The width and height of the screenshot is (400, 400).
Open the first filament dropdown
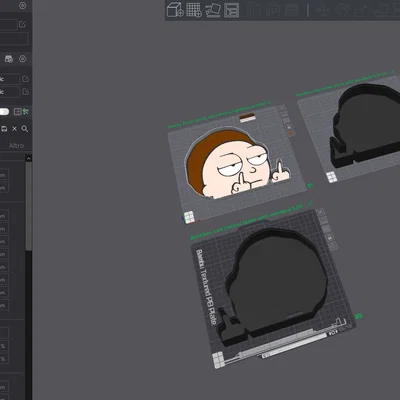pos(10,79)
